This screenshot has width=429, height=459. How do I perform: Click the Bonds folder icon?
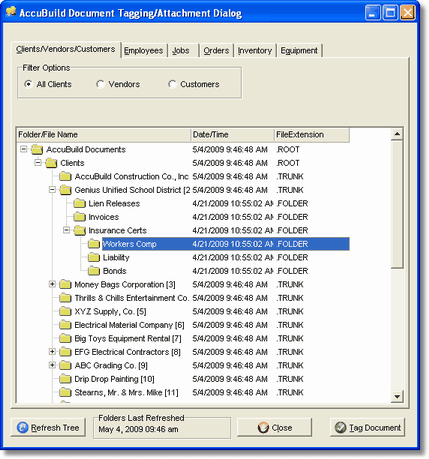(94, 271)
